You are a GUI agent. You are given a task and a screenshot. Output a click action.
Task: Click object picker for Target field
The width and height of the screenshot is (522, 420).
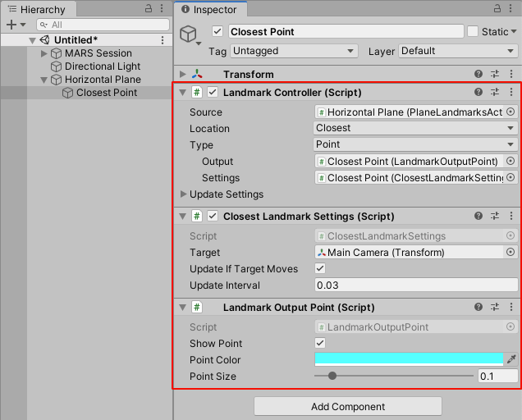[511, 253]
